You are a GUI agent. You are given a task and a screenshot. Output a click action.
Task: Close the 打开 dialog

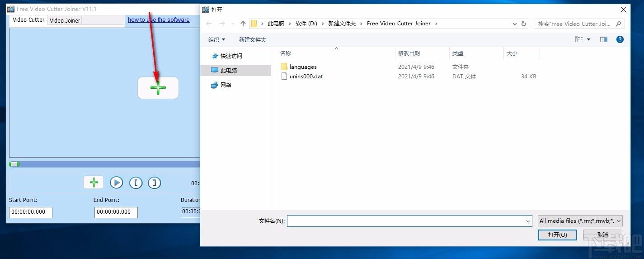click(x=624, y=10)
